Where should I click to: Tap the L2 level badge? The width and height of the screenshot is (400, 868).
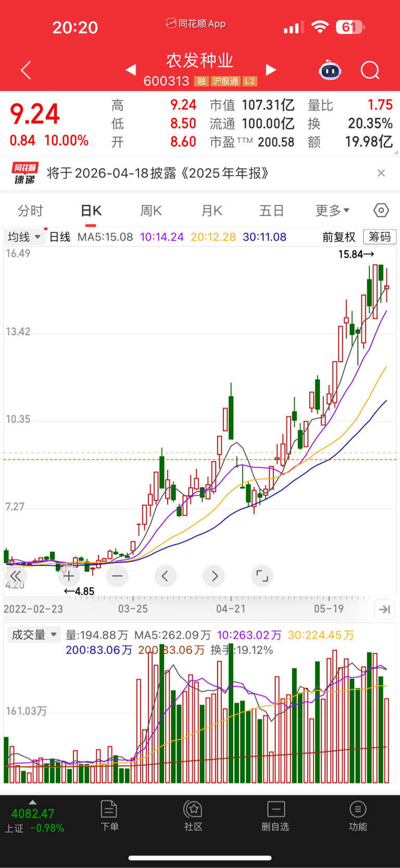[x=250, y=81]
